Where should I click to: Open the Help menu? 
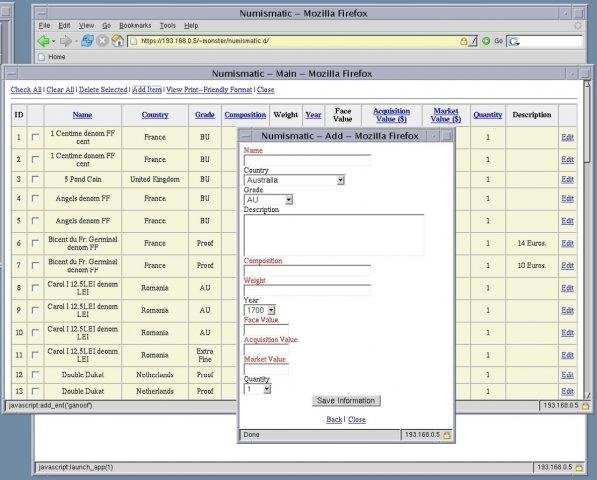(191, 26)
